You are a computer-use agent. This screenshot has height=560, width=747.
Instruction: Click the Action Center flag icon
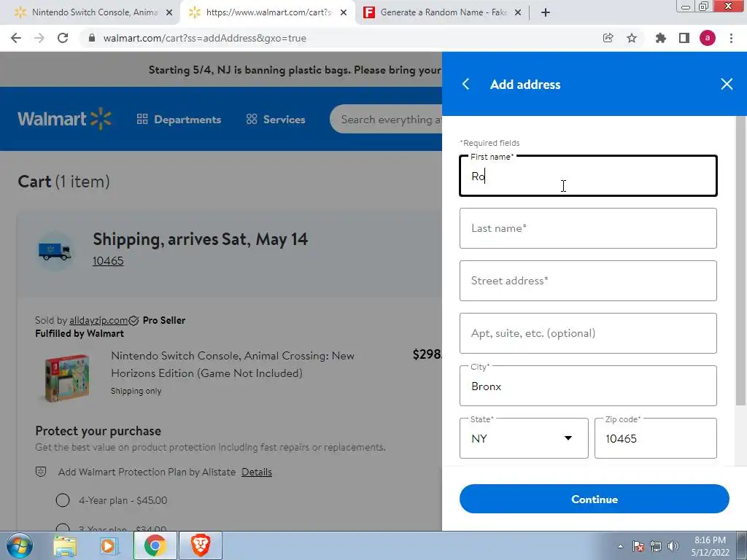(x=638, y=546)
